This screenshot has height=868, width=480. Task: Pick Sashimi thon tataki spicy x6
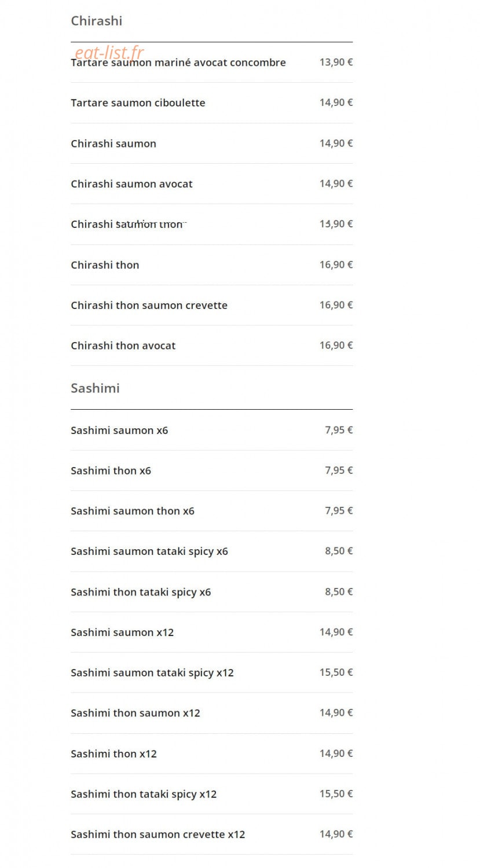tap(141, 592)
